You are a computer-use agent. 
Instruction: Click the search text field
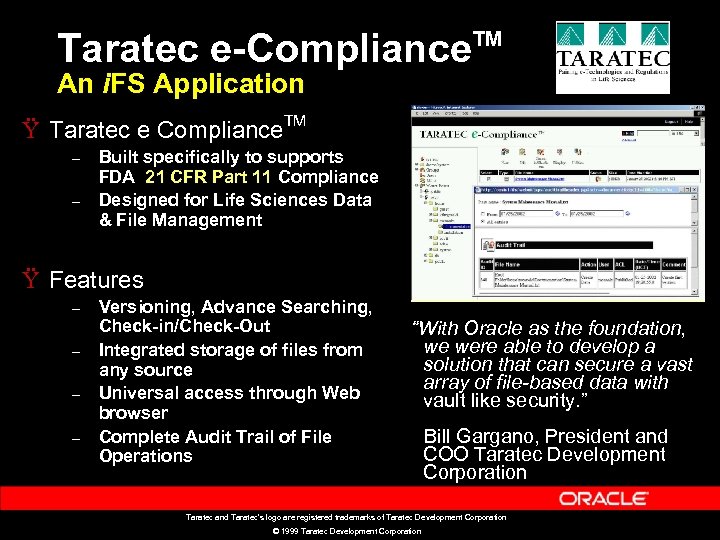pos(653,133)
